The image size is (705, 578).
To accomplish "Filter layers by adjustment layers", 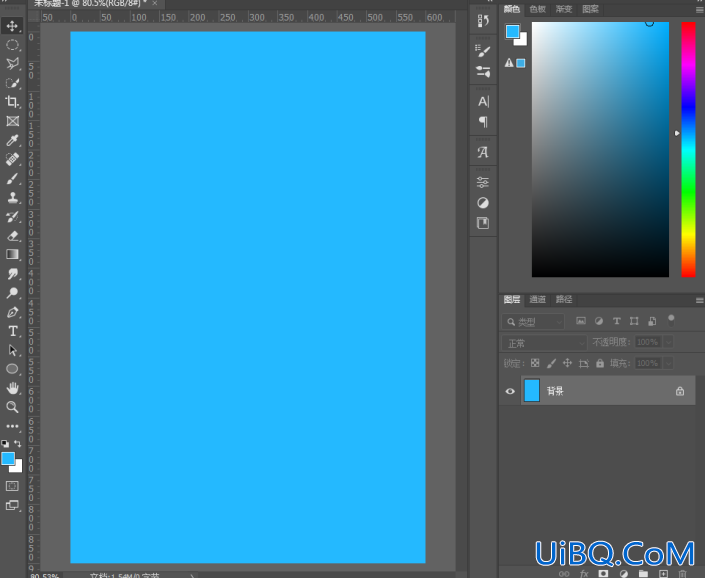I will coord(599,321).
